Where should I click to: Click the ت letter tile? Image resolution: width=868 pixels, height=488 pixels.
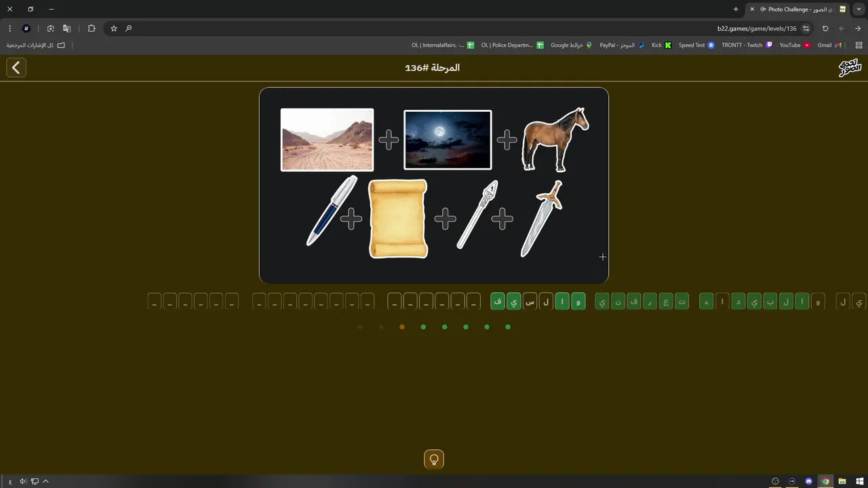coord(682,302)
